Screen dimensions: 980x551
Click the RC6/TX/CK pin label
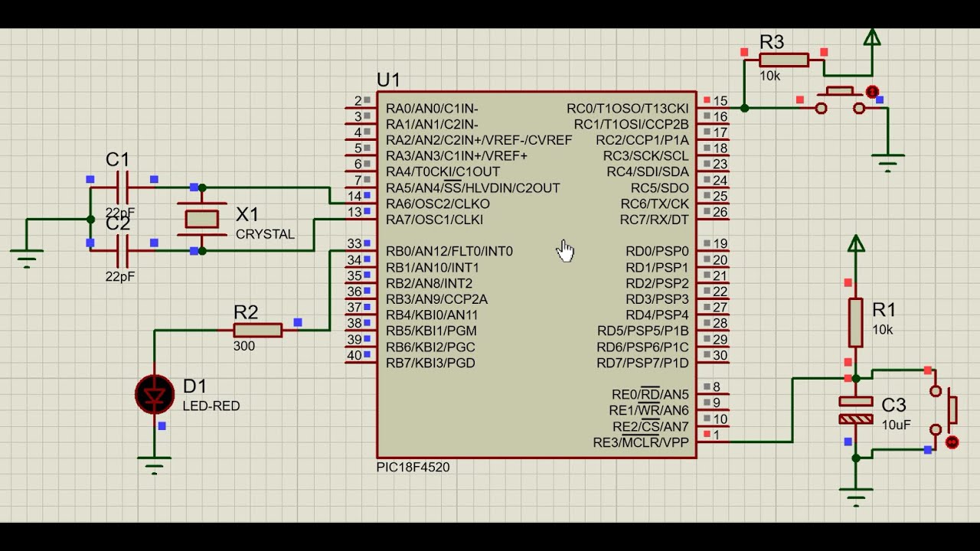tap(655, 204)
